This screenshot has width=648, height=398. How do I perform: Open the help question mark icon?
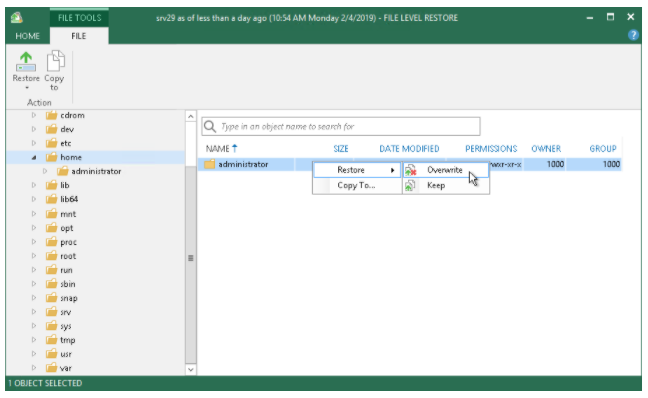pyautogui.click(x=633, y=35)
